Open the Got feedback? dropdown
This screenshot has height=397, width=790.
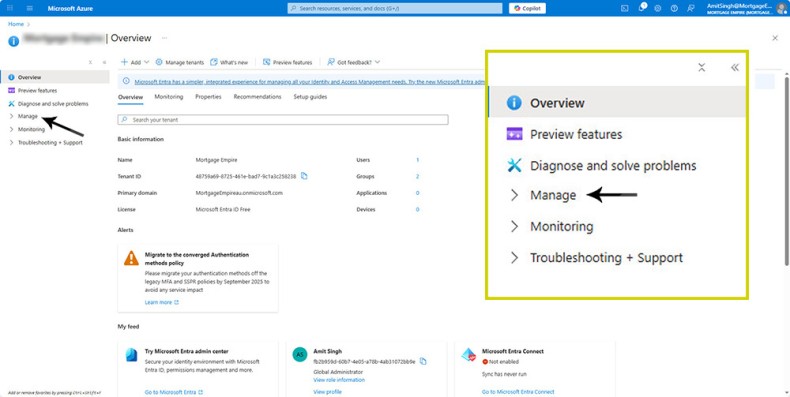[354, 62]
